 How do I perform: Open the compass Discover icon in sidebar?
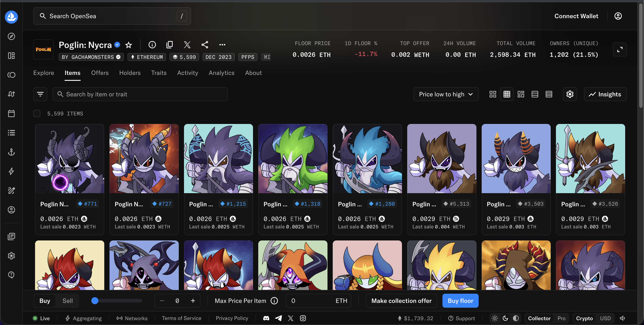click(11, 36)
